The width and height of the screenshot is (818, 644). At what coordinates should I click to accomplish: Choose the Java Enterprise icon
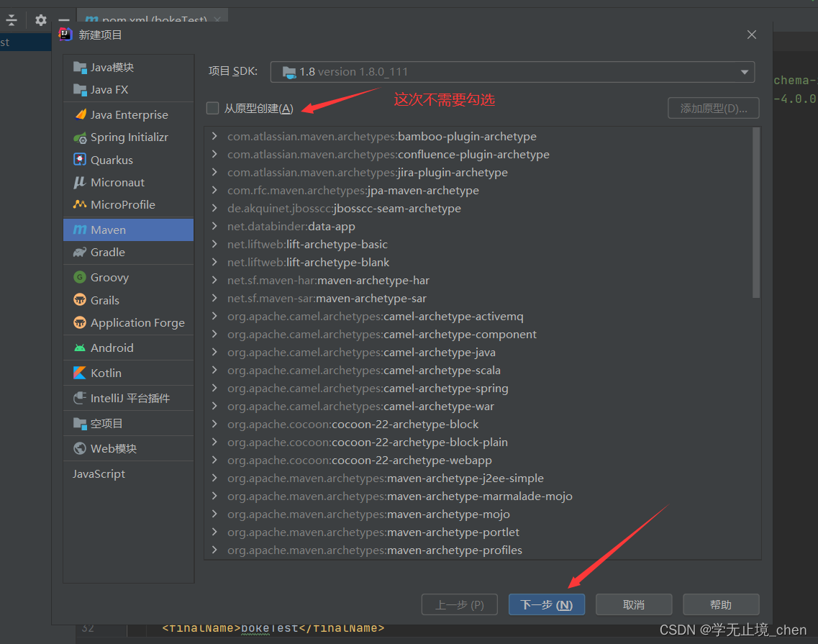point(80,114)
